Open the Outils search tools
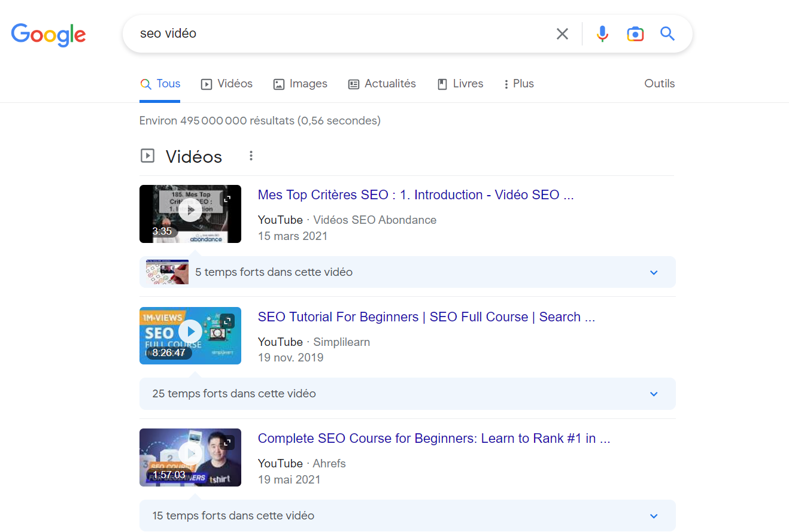 coord(660,84)
